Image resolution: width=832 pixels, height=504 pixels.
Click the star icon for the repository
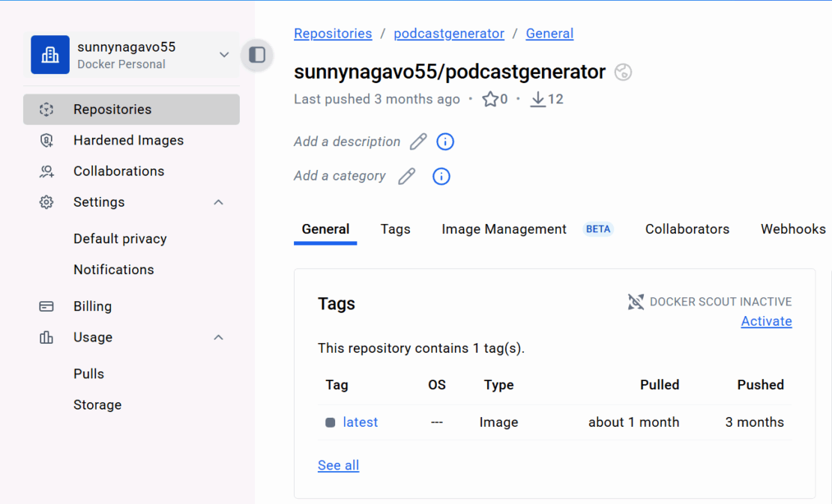[490, 99]
